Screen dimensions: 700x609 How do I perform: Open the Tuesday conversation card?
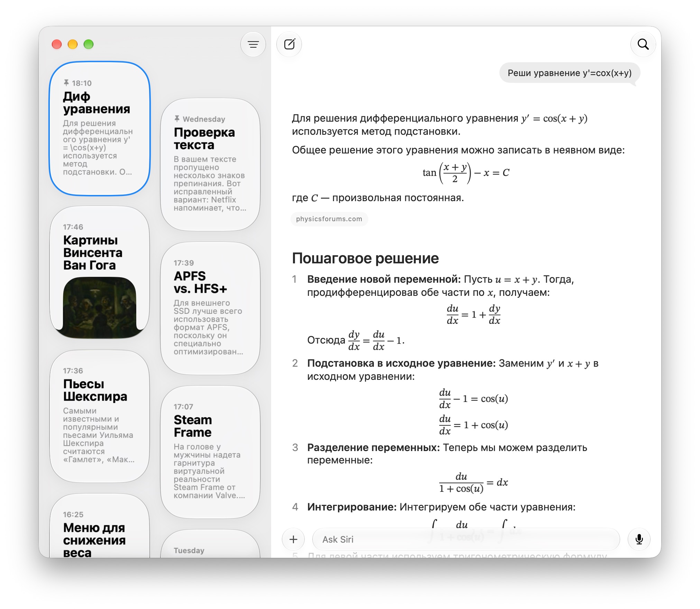click(210, 544)
